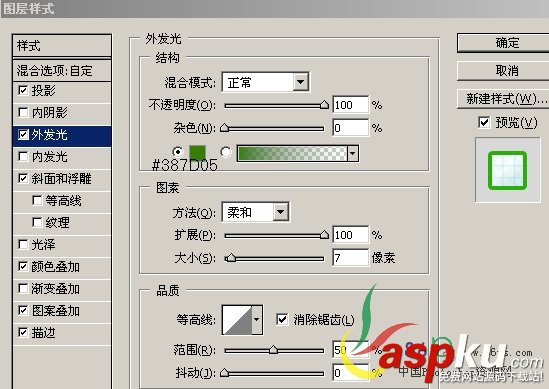Click the 大小 slider handle
Screen dimensions: 549x389
(x=230, y=258)
